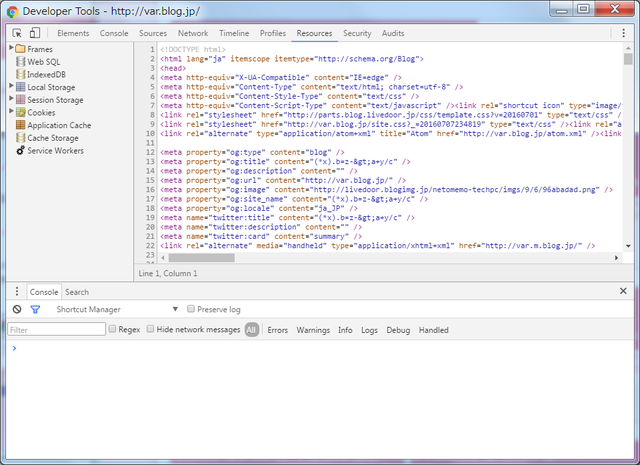Click the Service Workers gear icon
640x465 pixels.
(20, 150)
